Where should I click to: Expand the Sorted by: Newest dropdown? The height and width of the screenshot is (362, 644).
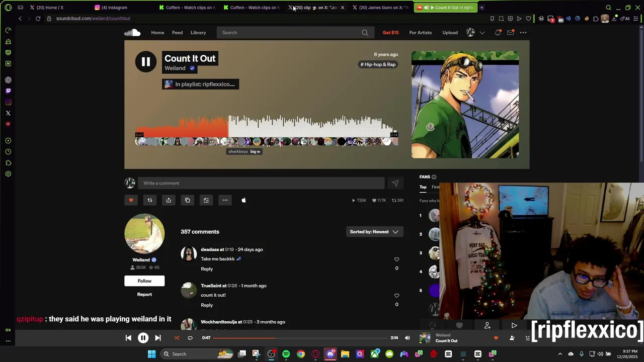[x=374, y=232]
